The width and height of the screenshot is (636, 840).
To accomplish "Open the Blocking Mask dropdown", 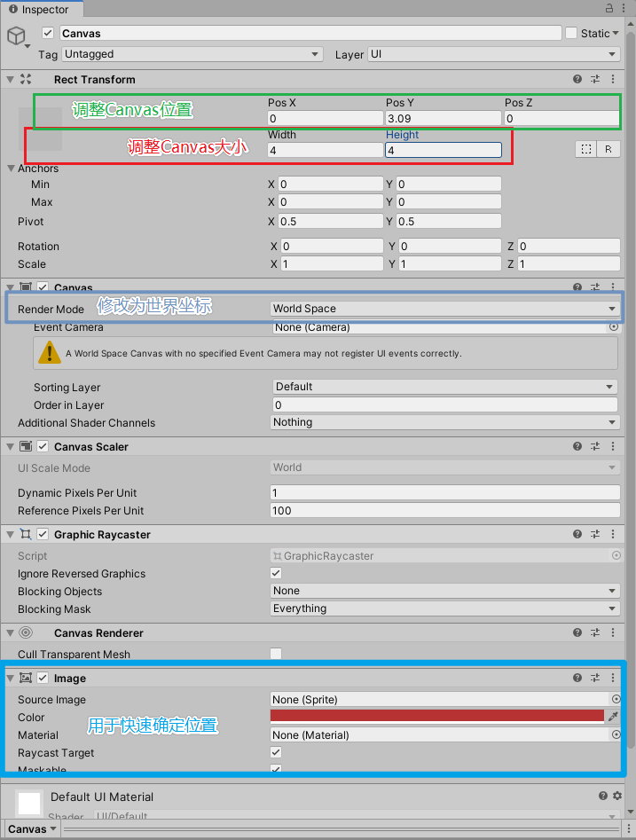I will coord(445,608).
